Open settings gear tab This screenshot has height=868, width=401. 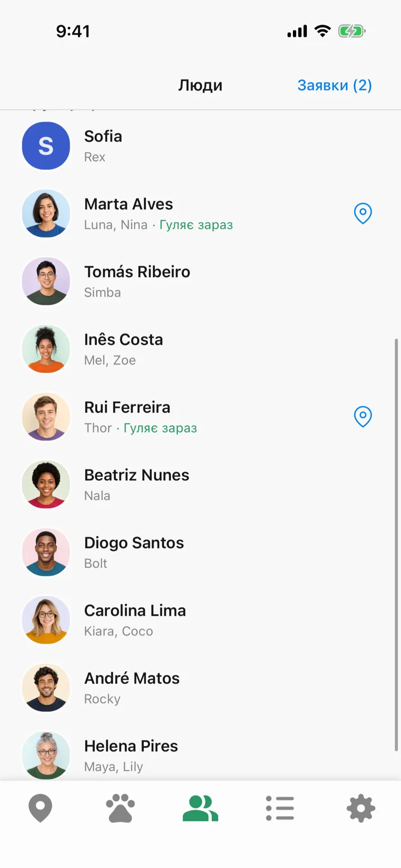(x=361, y=808)
